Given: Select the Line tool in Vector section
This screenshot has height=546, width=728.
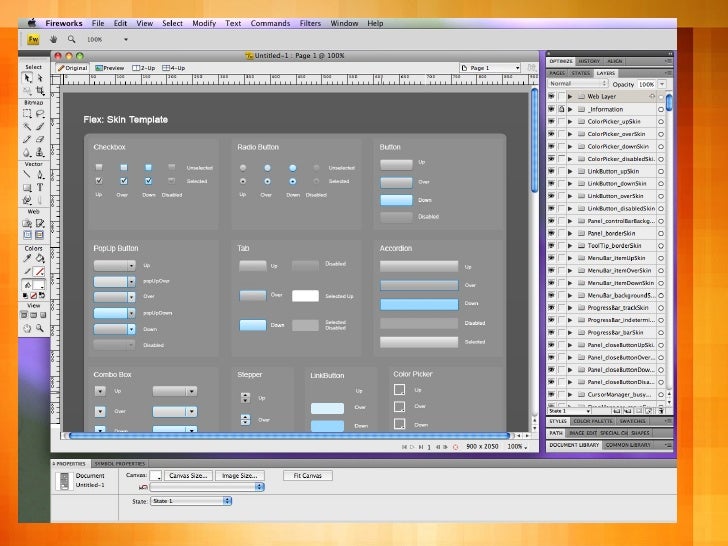Looking at the screenshot, I should coord(27,174).
